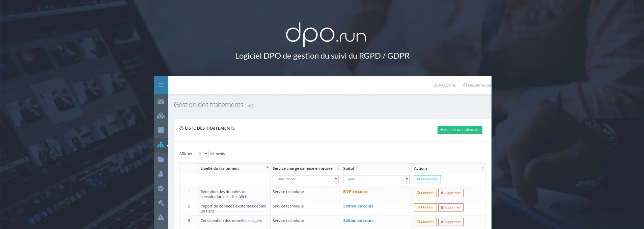644x229 pixels.
Task: Click the Rechercher search button
Action: (427, 179)
